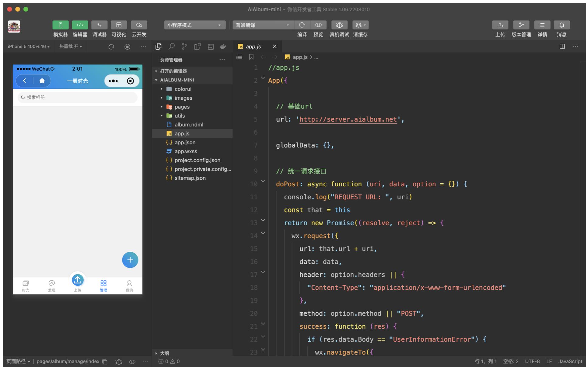Click the user avatar
Image resolution: width=588 pixels, height=369 pixels.
click(14, 26)
